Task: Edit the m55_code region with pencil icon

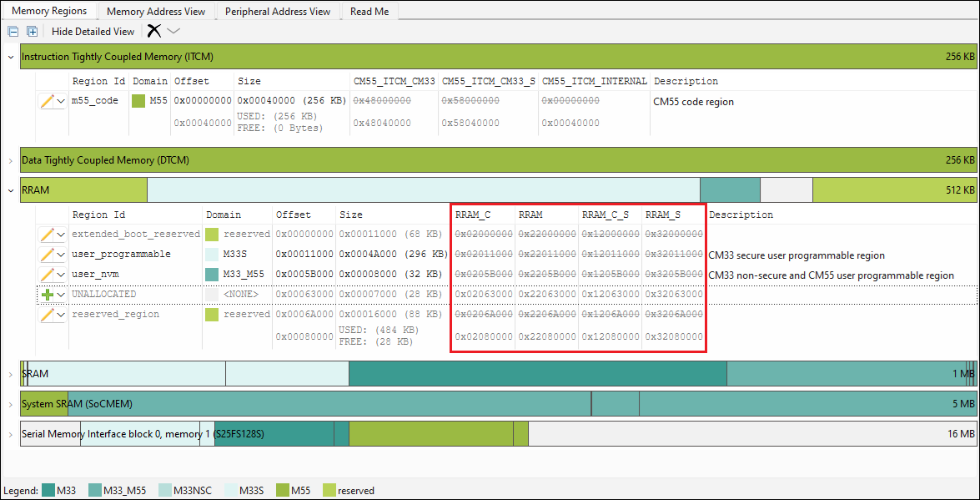Action: point(47,101)
